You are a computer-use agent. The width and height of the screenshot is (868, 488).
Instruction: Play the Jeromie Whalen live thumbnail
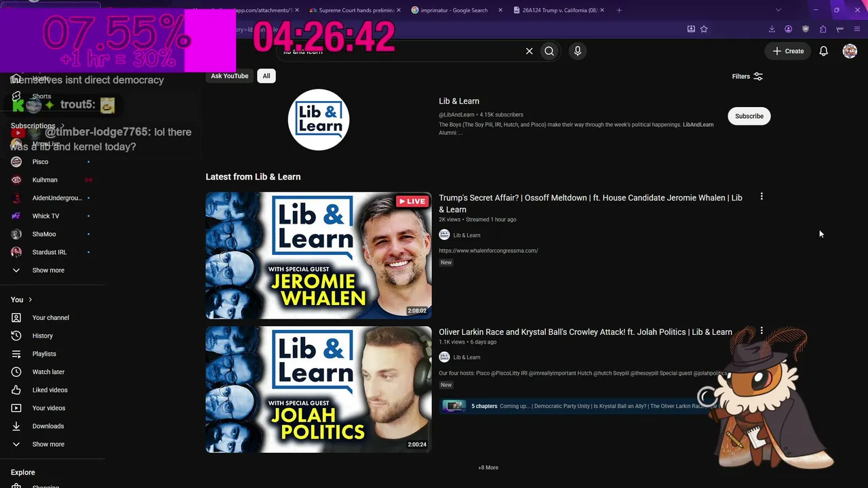pos(319,256)
